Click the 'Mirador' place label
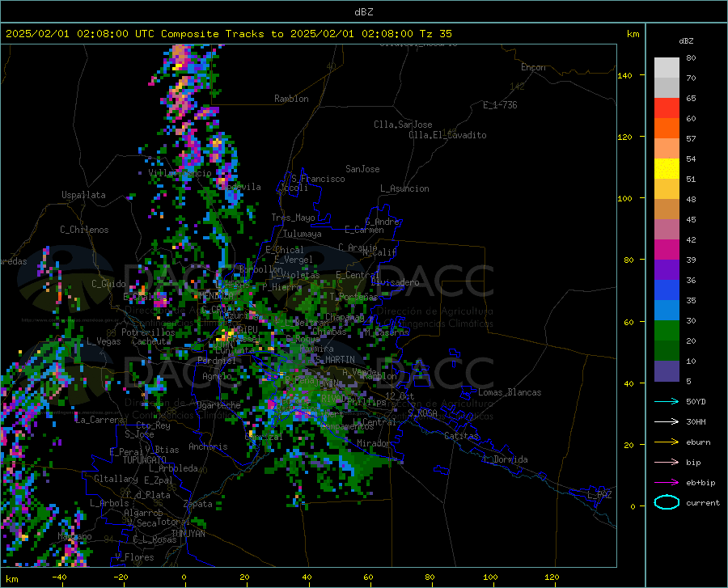 tap(373, 443)
